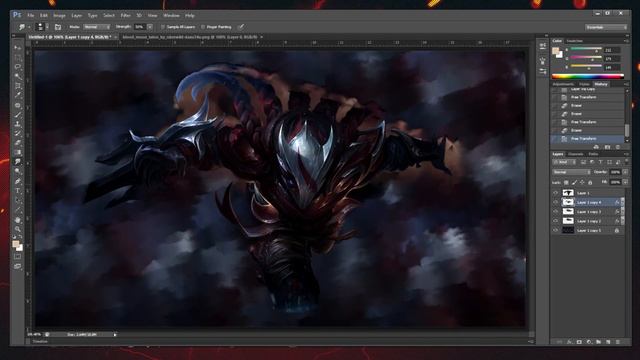The width and height of the screenshot is (640, 360).
Task: Select the Lasso tool
Action: [x=18, y=67]
